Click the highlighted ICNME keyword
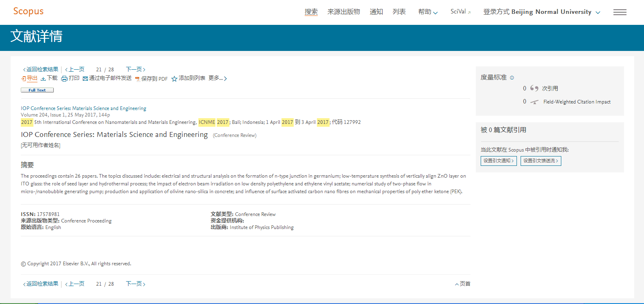The height and width of the screenshot is (304, 644). point(207,122)
